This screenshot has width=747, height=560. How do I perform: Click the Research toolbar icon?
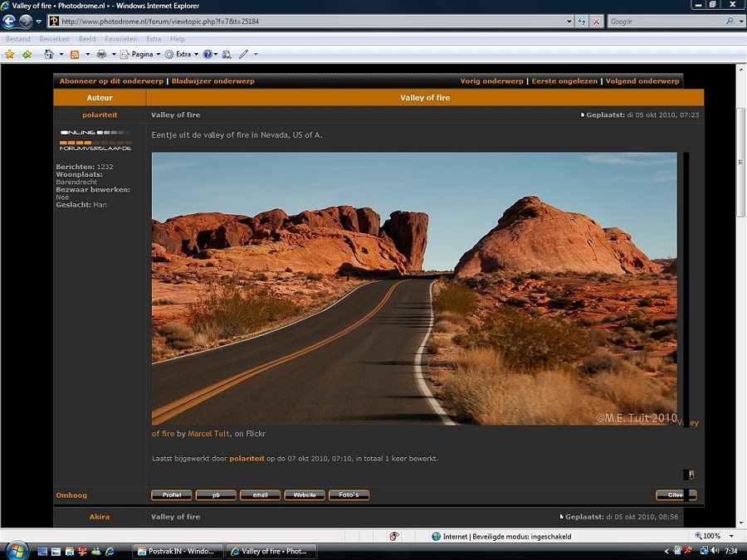point(227,54)
